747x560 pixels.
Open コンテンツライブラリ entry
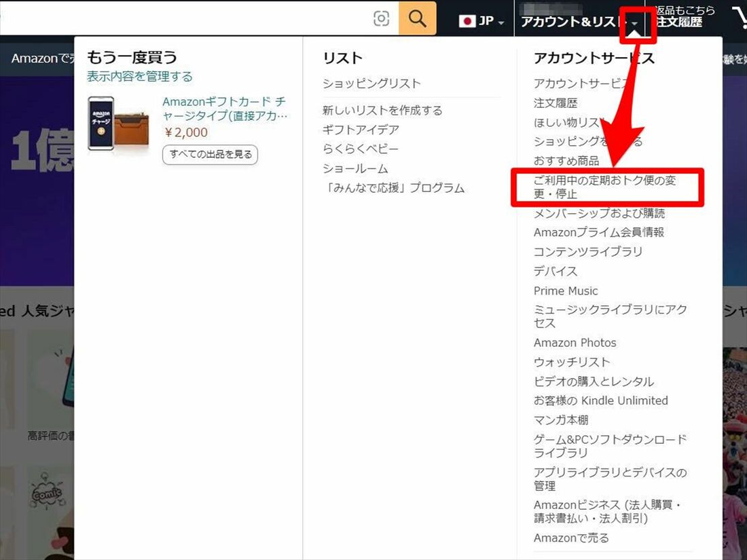pos(588,251)
